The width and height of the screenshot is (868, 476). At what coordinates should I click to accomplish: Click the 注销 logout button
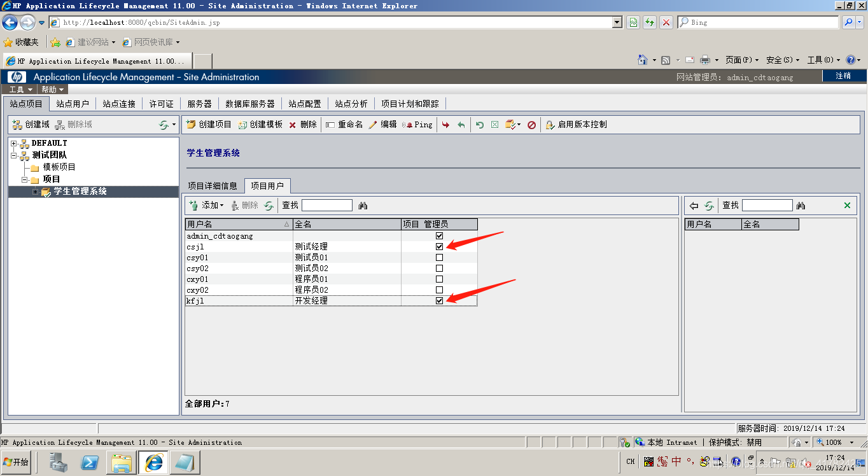843,76
